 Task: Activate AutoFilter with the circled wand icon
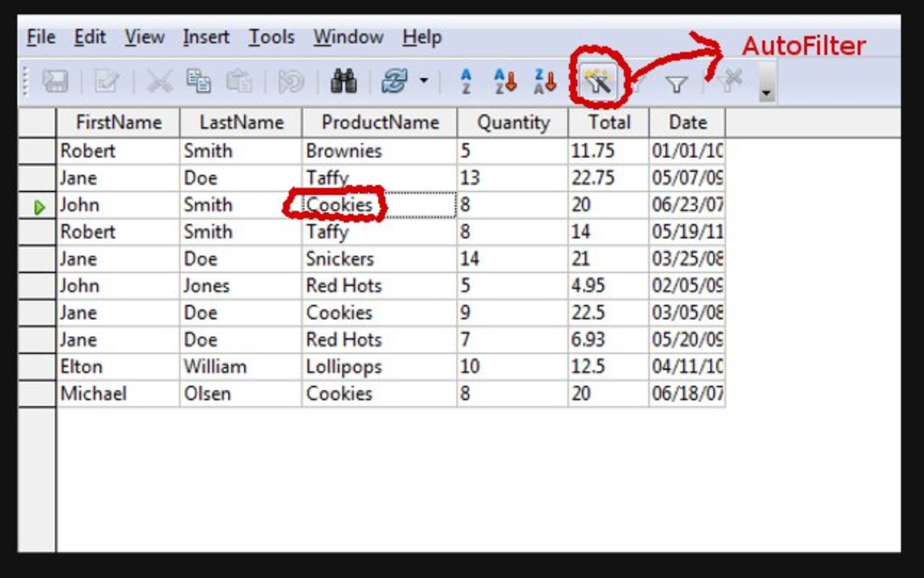point(601,81)
